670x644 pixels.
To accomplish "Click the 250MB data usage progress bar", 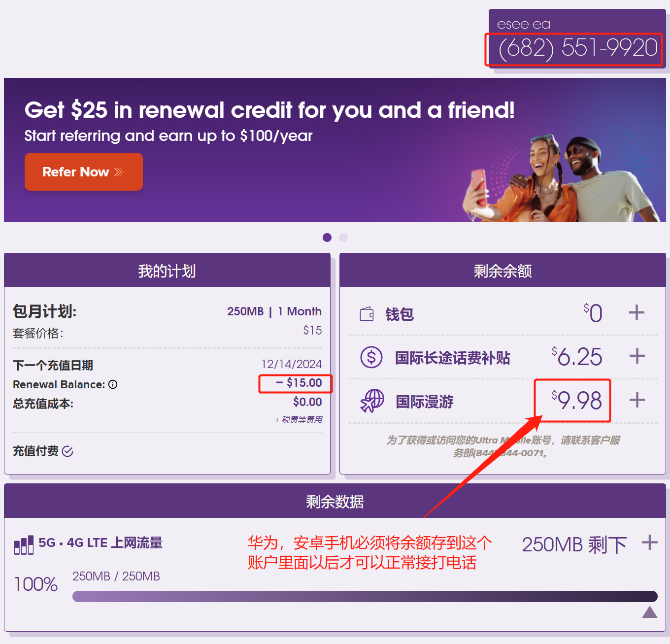I will pyautogui.click(x=365, y=596).
